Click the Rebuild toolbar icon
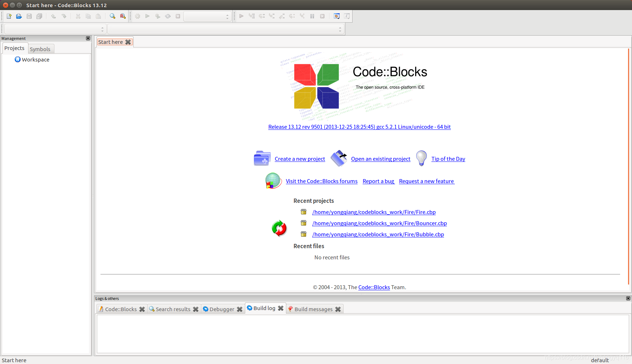This screenshot has height=364, width=632. click(x=168, y=16)
